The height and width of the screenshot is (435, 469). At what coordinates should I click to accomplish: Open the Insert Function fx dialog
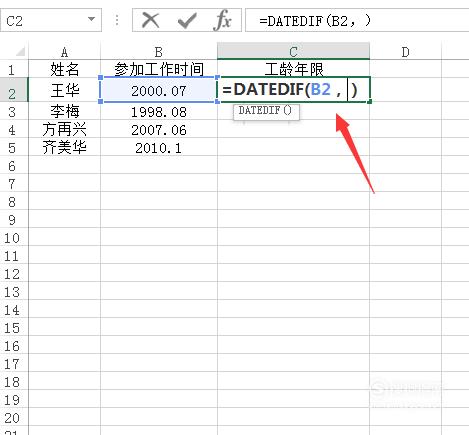(222, 21)
